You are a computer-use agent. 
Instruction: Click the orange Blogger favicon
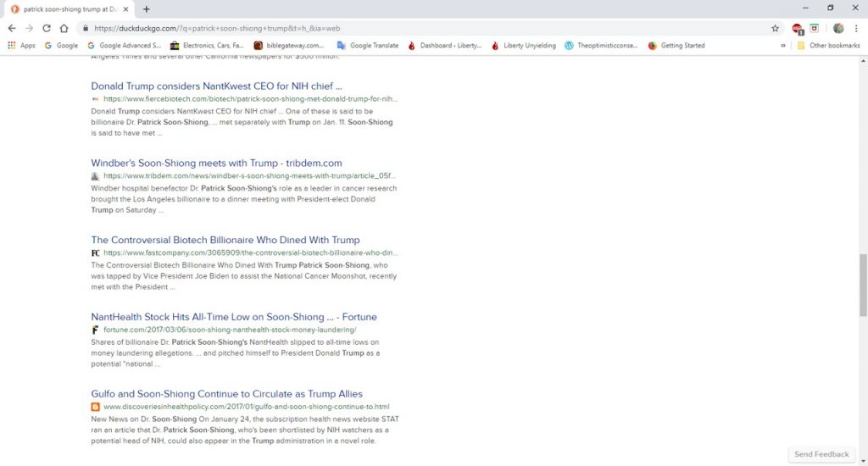(x=95, y=407)
